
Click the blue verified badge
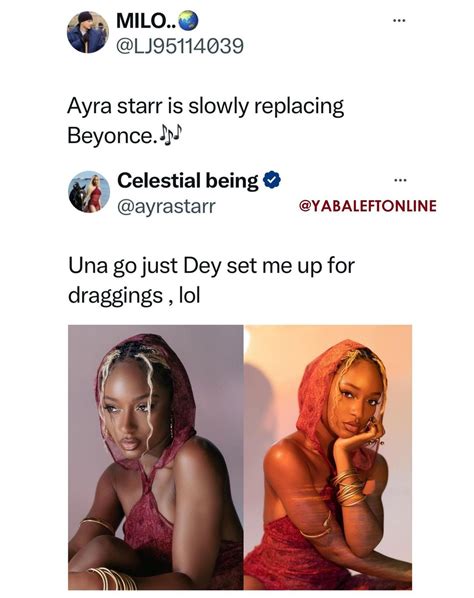click(273, 180)
